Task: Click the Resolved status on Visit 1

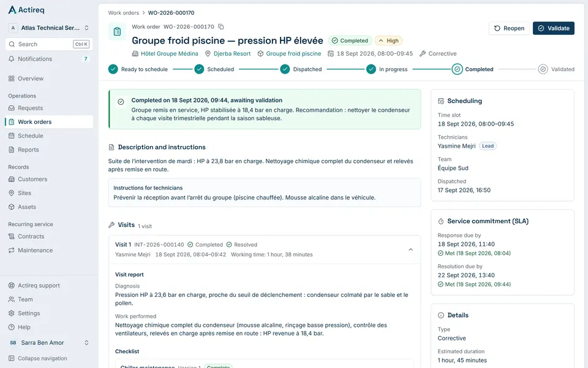Action: click(242, 245)
